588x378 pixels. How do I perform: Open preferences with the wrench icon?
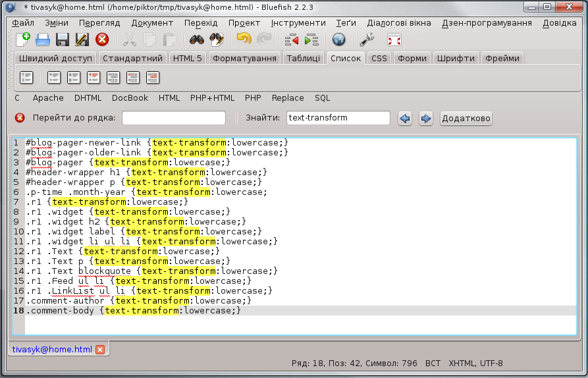coord(366,40)
